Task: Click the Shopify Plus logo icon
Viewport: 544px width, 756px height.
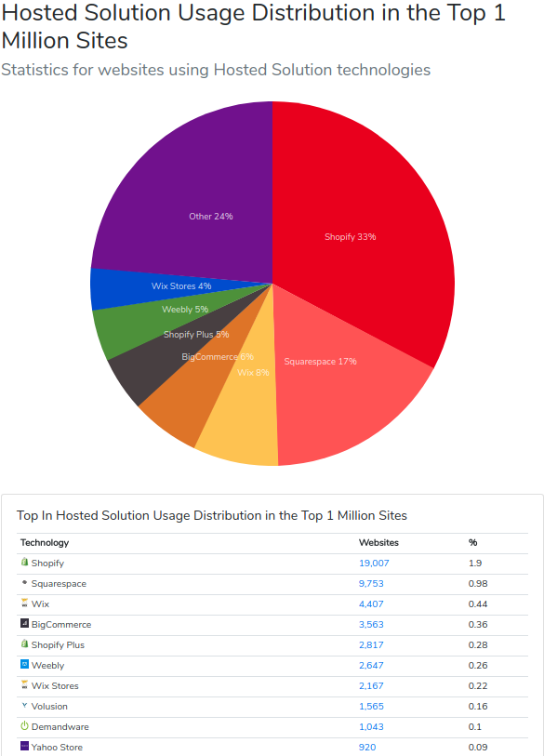Action: 24,643
